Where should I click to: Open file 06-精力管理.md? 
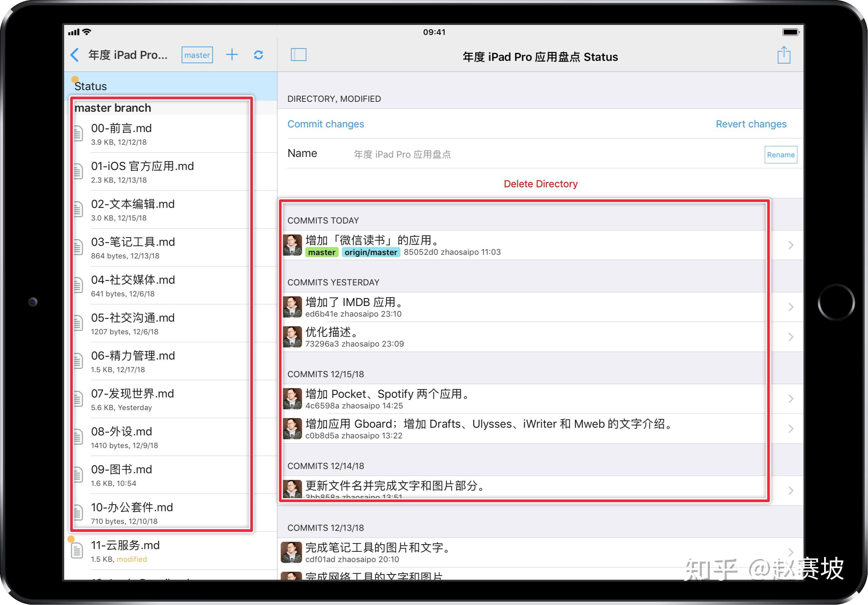point(171,361)
